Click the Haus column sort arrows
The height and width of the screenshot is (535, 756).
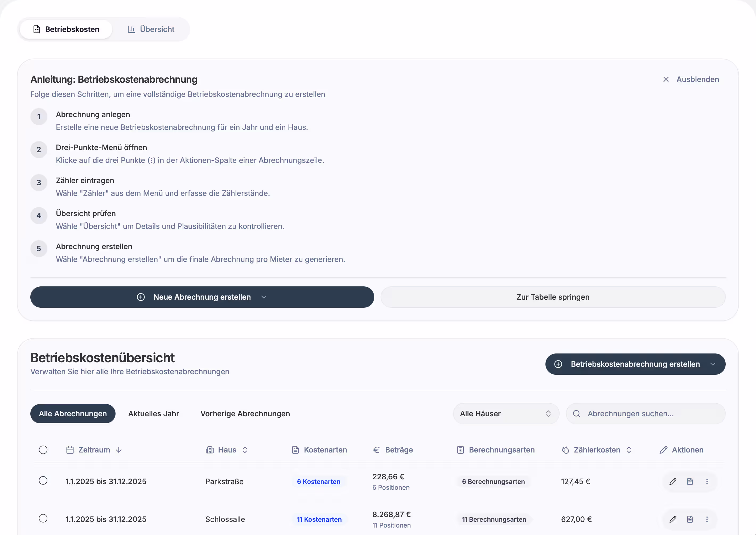coord(245,450)
